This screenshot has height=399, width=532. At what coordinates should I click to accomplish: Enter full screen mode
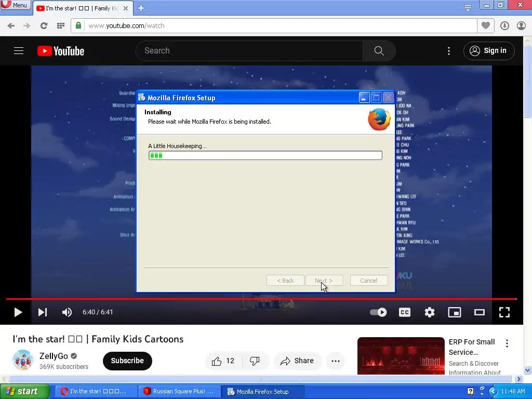[x=504, y=312]
